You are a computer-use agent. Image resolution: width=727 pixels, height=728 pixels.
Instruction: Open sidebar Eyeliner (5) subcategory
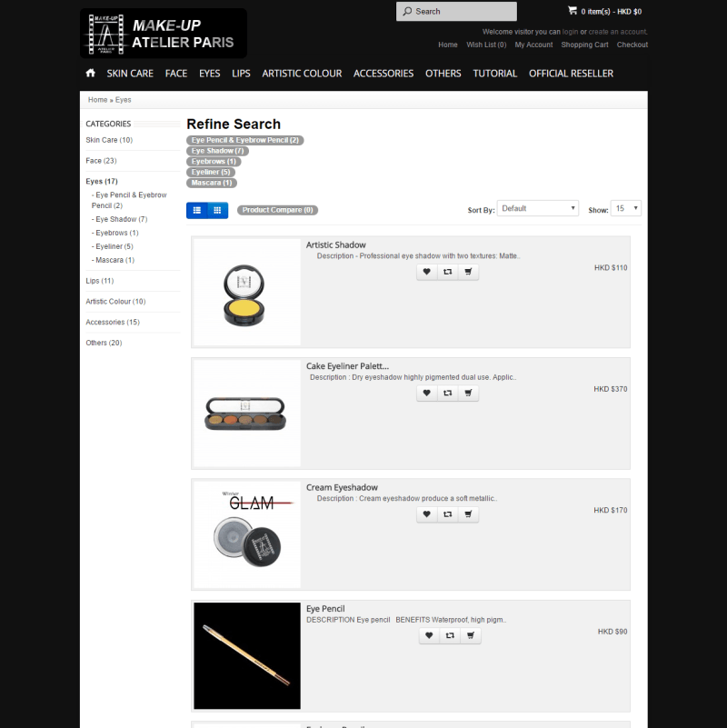[x=113, y=246]
